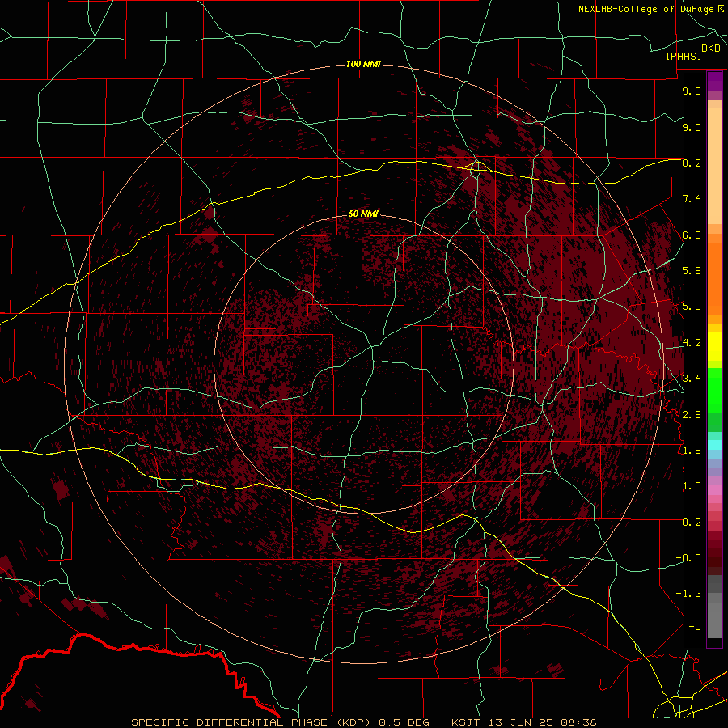The image size is (728, 728).
Task: Click the 7.4 value on the color scale
Action: click(x=692, y=199)
